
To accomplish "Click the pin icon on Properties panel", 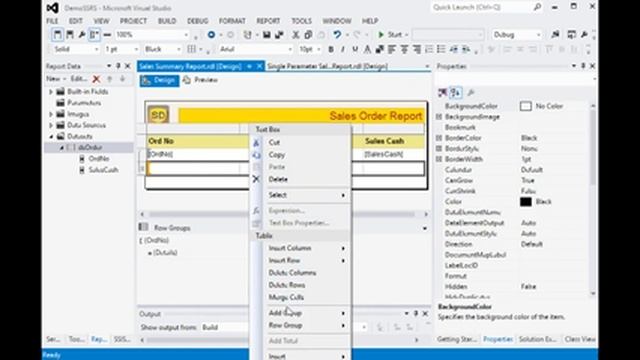I will pyautogui.click(x=583, y=66).
